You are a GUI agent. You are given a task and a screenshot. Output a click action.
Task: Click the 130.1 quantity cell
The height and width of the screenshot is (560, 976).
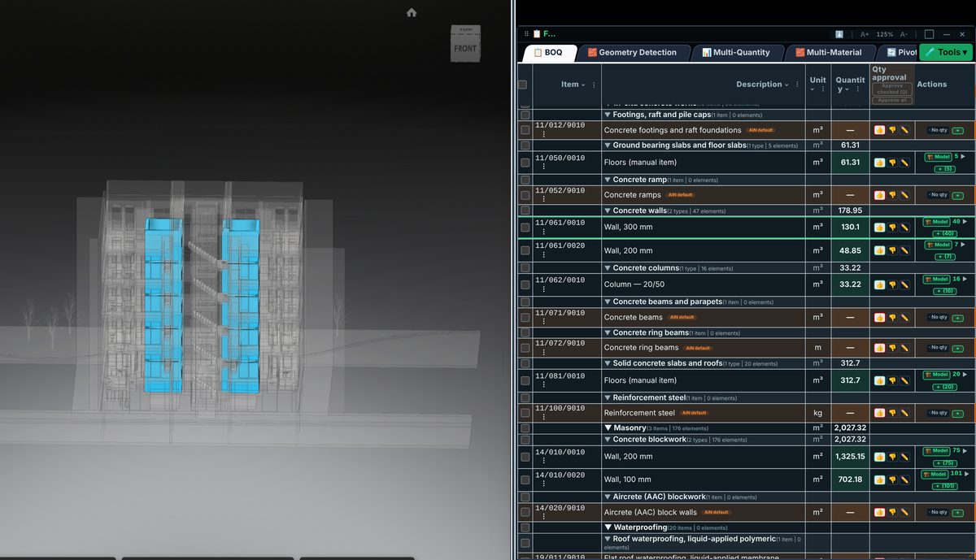850,228
